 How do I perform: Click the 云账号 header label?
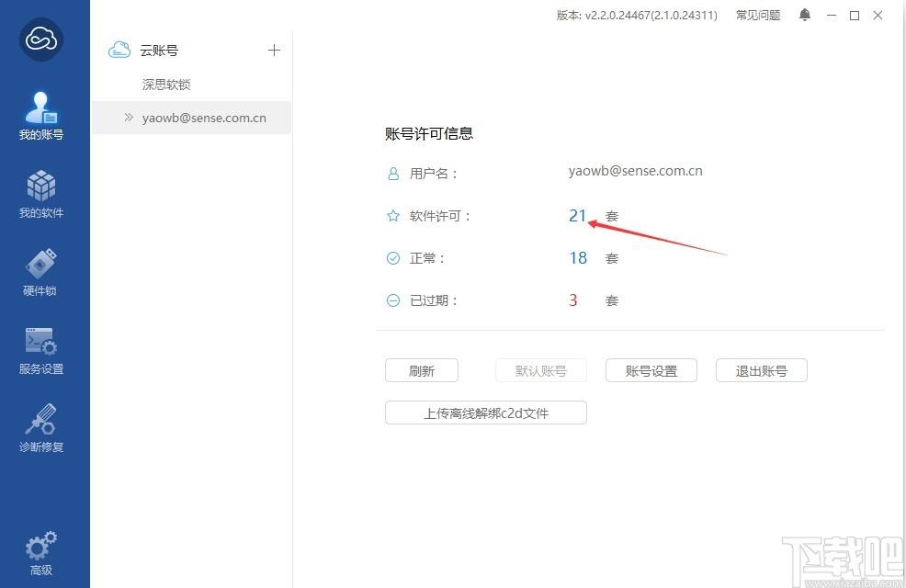click(x=159, y=51)
